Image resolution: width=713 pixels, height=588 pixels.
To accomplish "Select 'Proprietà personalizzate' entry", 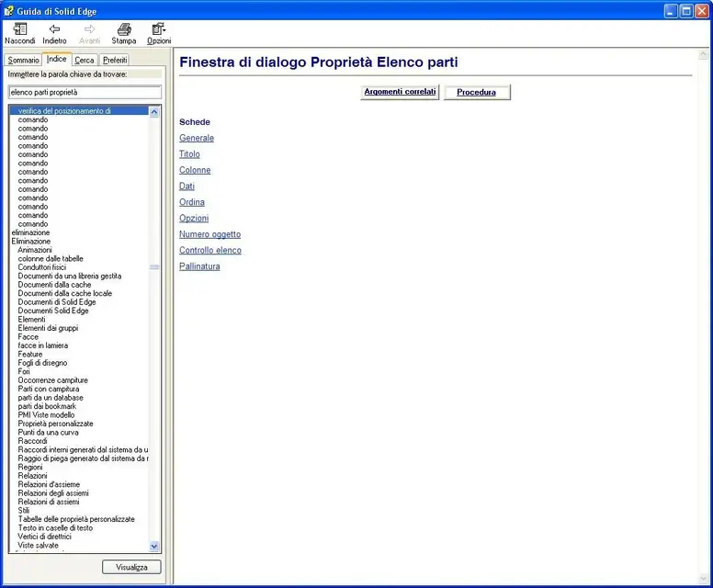I will 55,424.
